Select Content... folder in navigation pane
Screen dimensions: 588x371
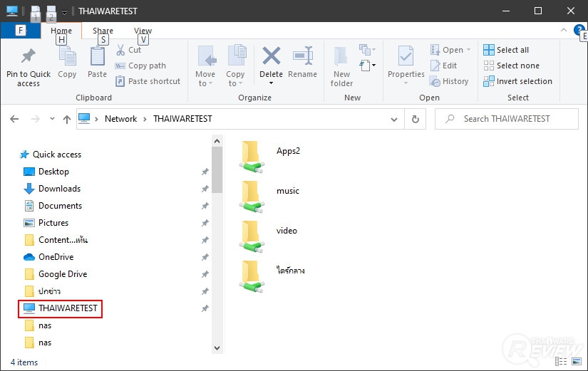[56, 240]
